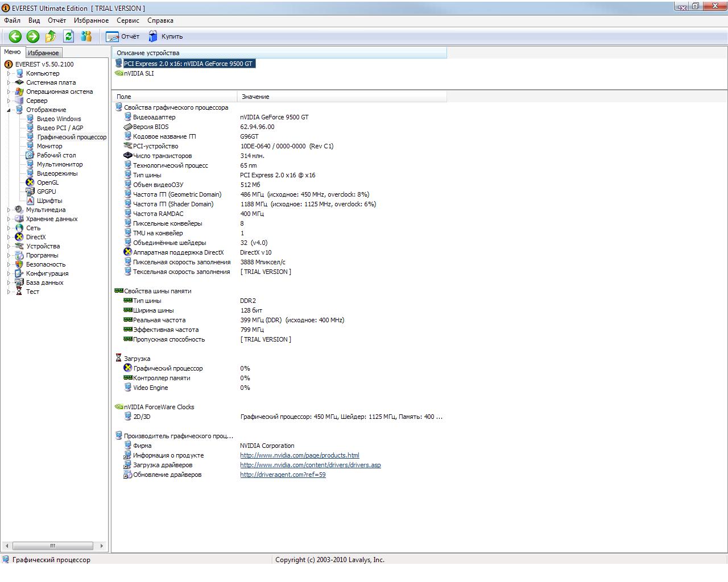The height and width of the screenshot is (582, 728).
Task: Click the sidebar scrollbar left arrow
Action: (7, 546)
